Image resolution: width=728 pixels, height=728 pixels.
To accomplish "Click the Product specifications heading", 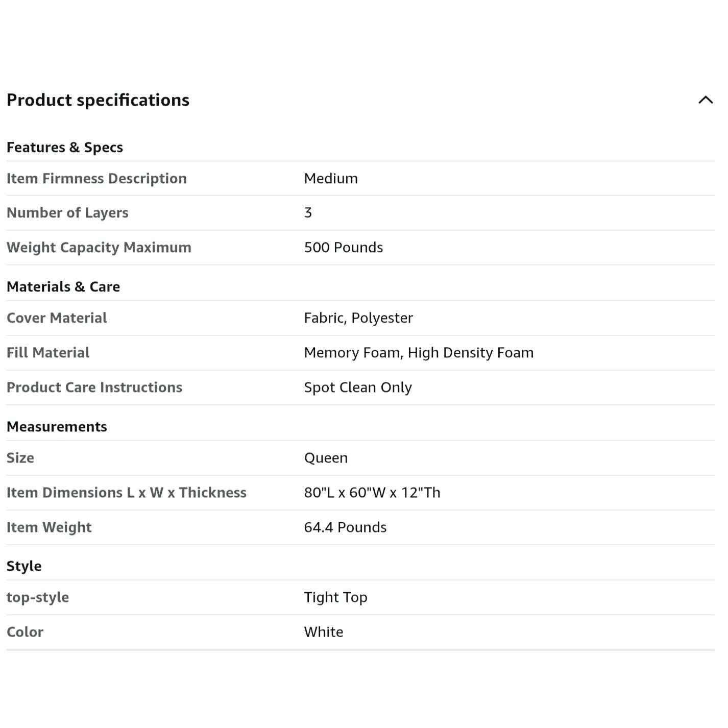I will (98, 100).
